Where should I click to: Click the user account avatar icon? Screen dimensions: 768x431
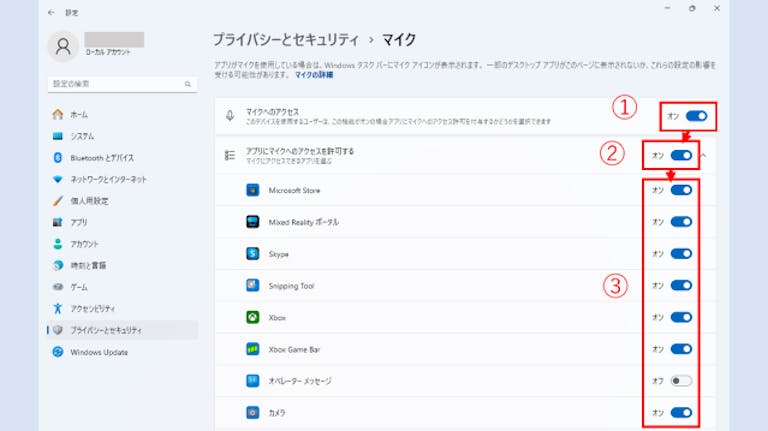63,47
